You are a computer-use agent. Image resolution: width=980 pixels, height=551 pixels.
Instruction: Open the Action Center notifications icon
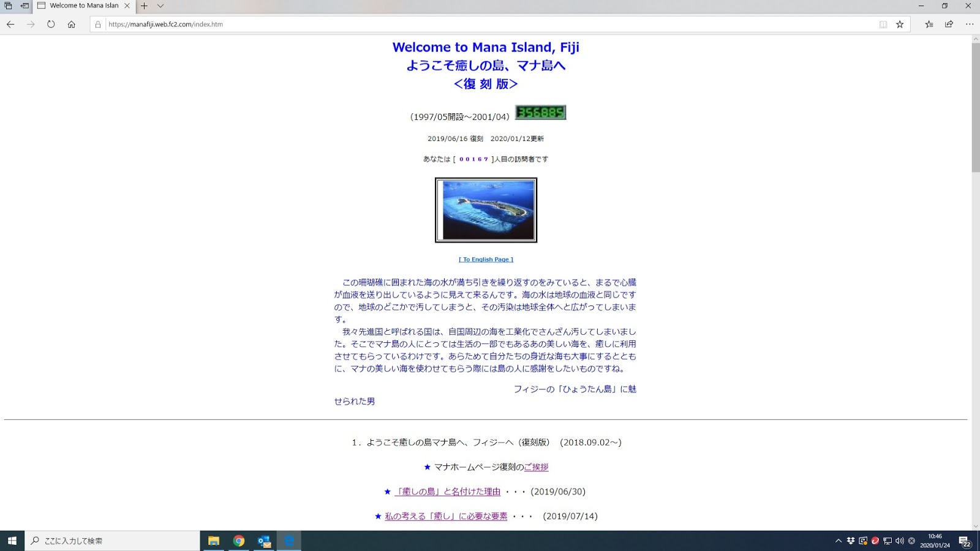pyautogui.click(x=965, y=541)
